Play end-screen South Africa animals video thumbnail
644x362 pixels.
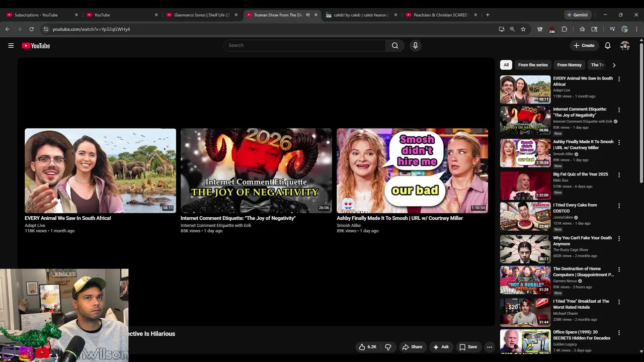pos(100,171)
